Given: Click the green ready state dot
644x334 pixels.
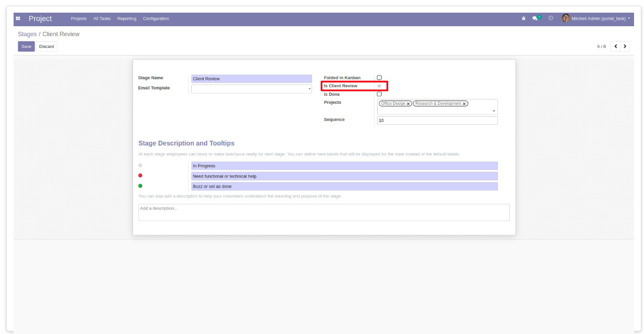Looking at the screenshot, I should point(140,186).
